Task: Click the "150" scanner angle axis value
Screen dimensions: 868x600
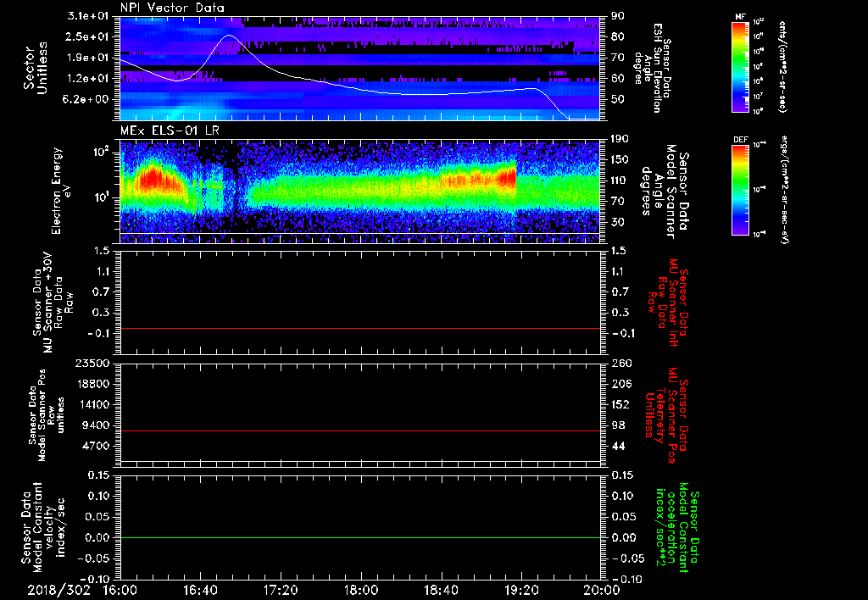Action: [x=620, y=159]
